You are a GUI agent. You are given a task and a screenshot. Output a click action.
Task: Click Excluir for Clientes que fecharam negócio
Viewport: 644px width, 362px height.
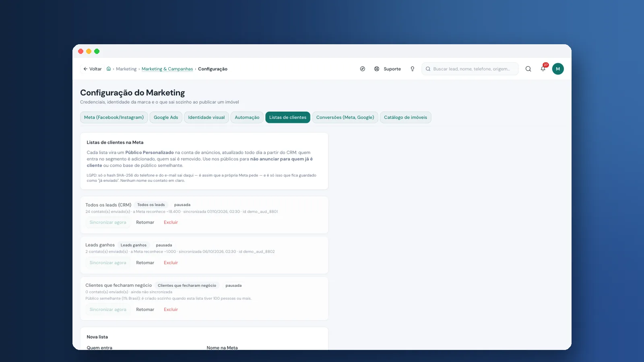pos(171,310)
